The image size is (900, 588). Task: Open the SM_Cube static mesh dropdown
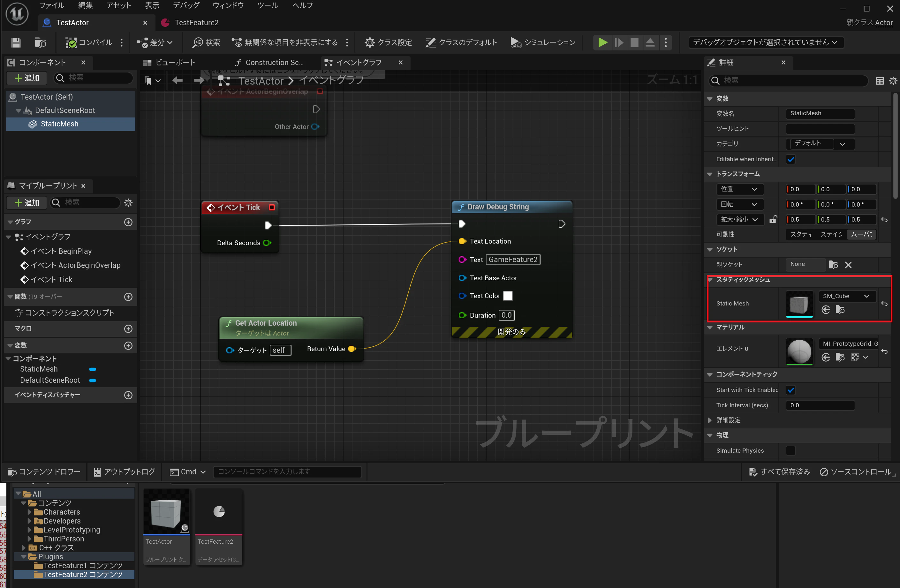(847, 296)
